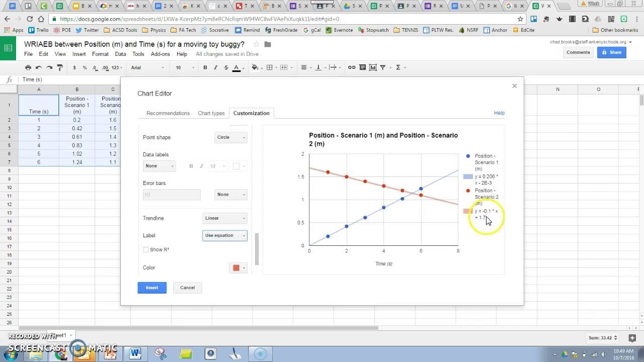Viewport: 644px width, 362px height.
Task: Click the Insert link icon
Action: pos(352,67)
